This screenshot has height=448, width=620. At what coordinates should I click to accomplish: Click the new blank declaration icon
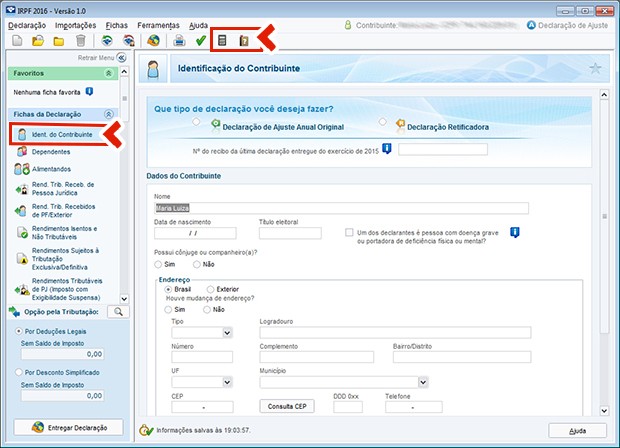pos(16,41)
